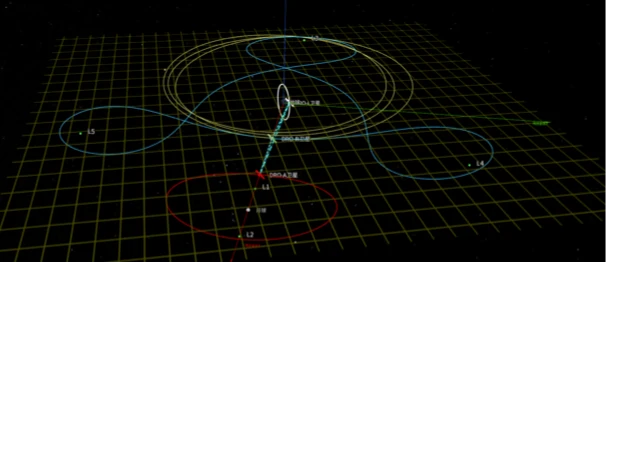Click the small white dot on yellow orbit
The height and width of the screenshot is (450, 620).
click(165, 70)
